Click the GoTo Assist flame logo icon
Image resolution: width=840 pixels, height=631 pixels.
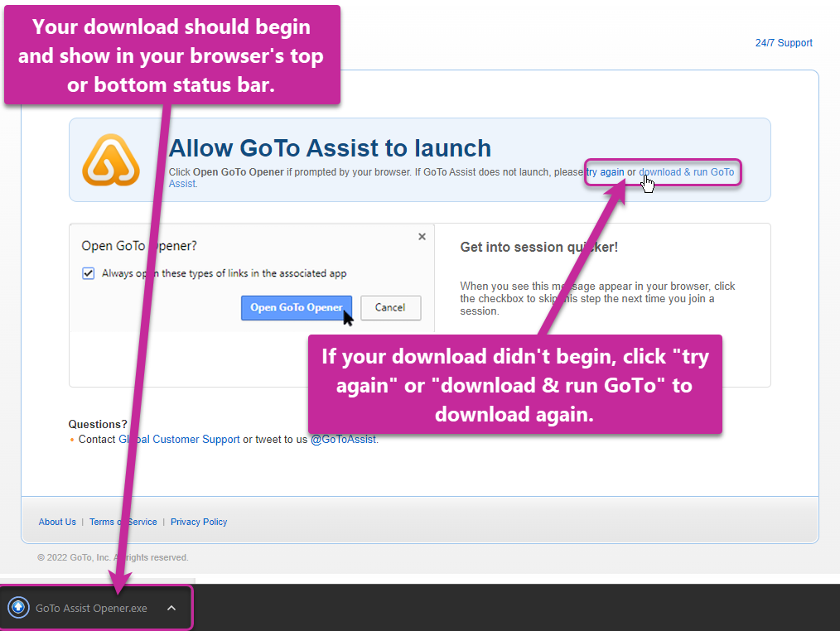pos(112,161)
